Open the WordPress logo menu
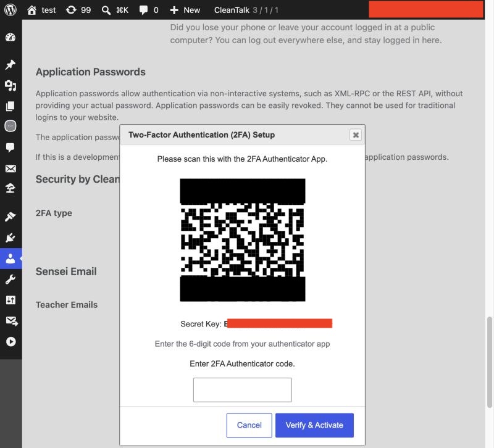This screenshot has width=494, height=448. tap(10, 10)
